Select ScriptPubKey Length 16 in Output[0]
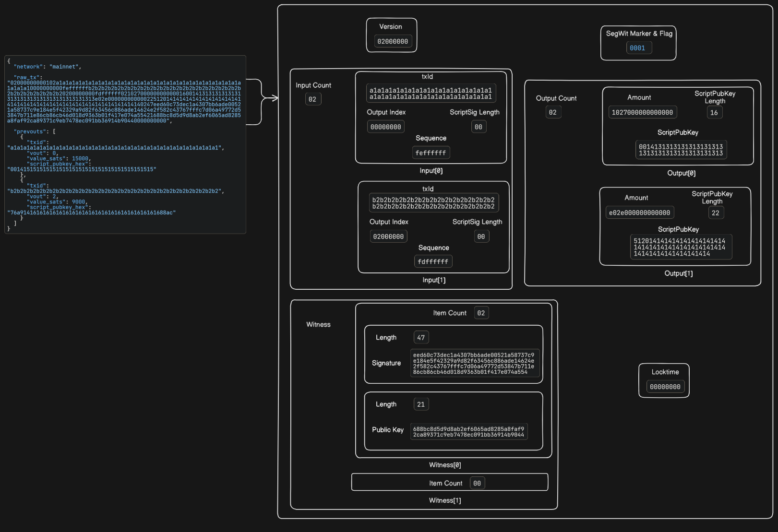 [714, 112]
